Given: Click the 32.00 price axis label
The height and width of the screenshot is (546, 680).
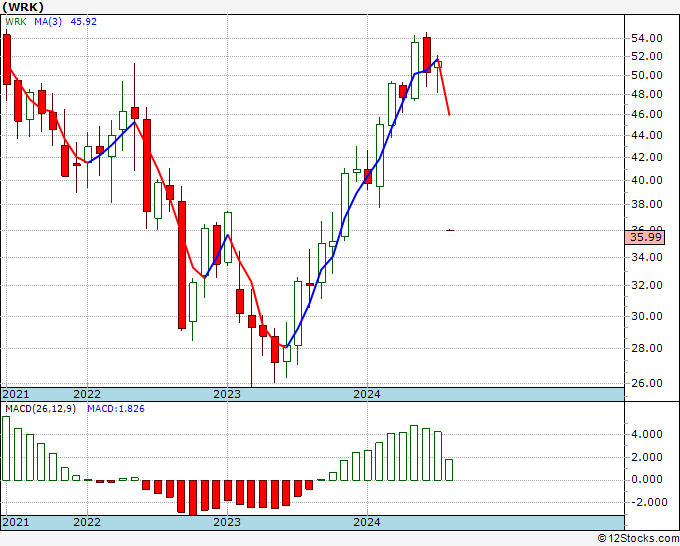Looking at the screenshot, I should pyautogui.click(x=647, y=285).
